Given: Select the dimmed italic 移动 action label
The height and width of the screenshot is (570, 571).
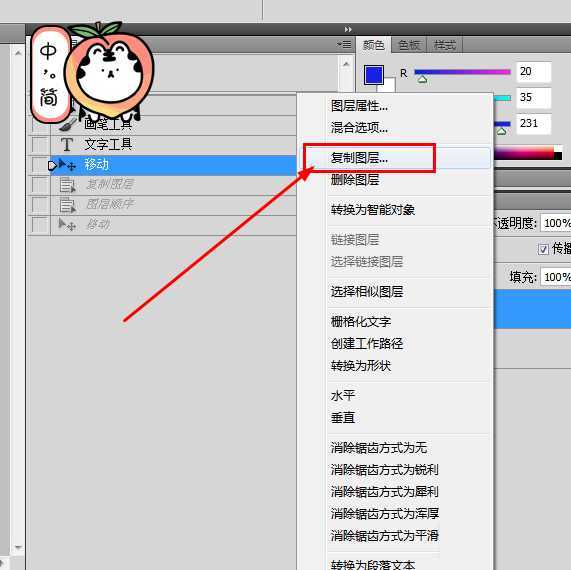Looking at the screenshot, I should [98, 224].
